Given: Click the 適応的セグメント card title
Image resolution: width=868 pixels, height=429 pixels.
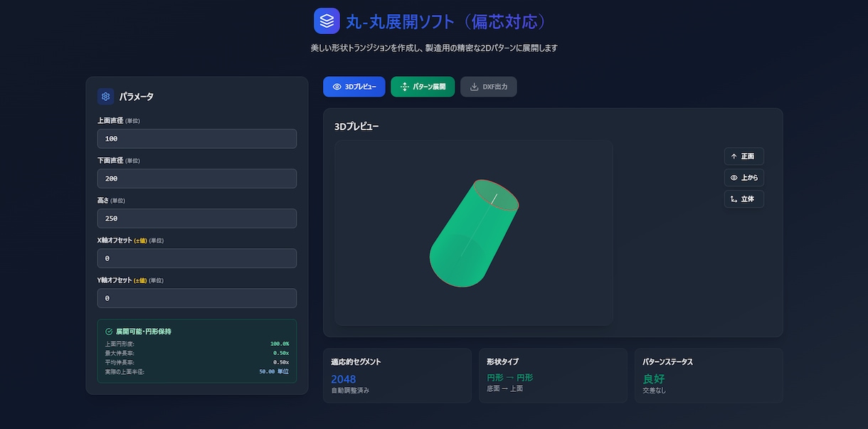Looking at the screenshot, I should point(356,362).
